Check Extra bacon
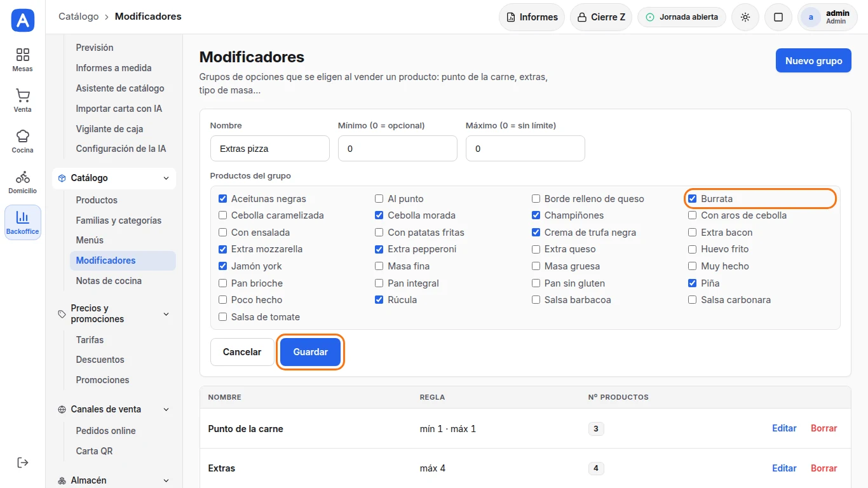This screenshot has height=488, width=868. point(693,233)
